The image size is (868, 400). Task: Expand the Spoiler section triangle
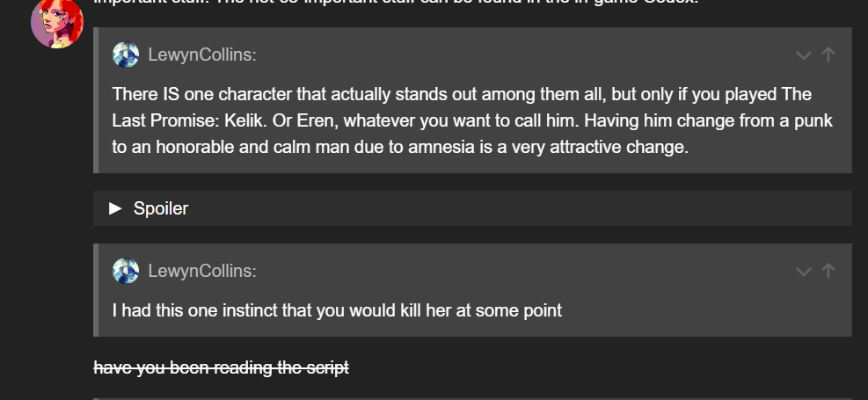click(x=115, y=208)
